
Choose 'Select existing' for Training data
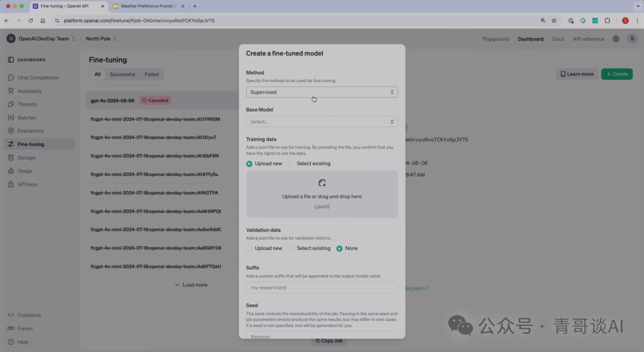[292, 163]
